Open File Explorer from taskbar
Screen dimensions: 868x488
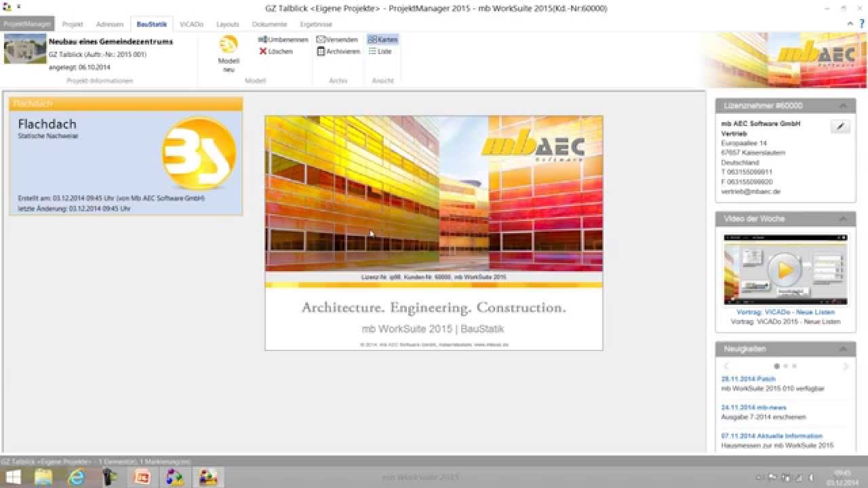click(43, 477)
